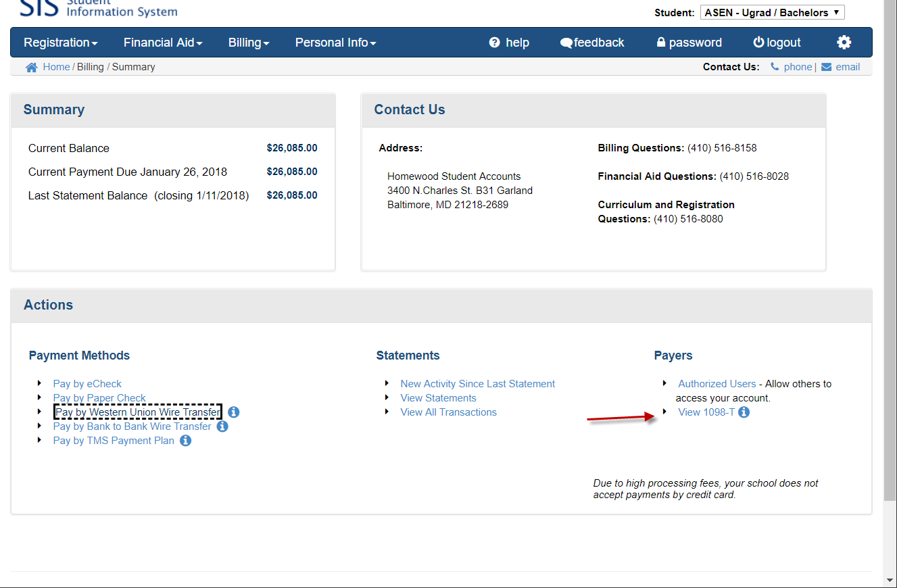Screen dimensions: 897x588
Task: Click 'Baltimore, MD 21218-2689' address text
Action: [448, 205]
